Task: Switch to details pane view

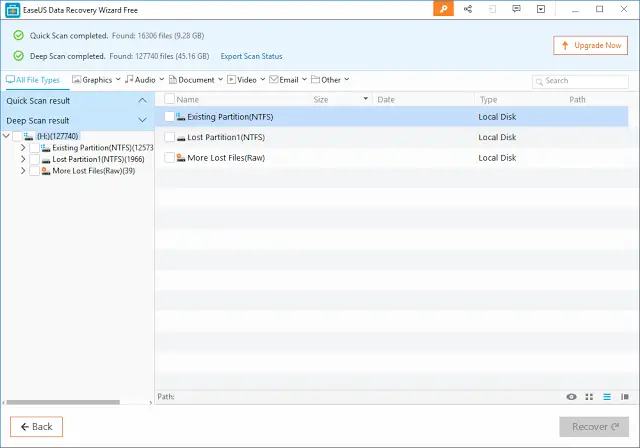Action: coord(624,397)
